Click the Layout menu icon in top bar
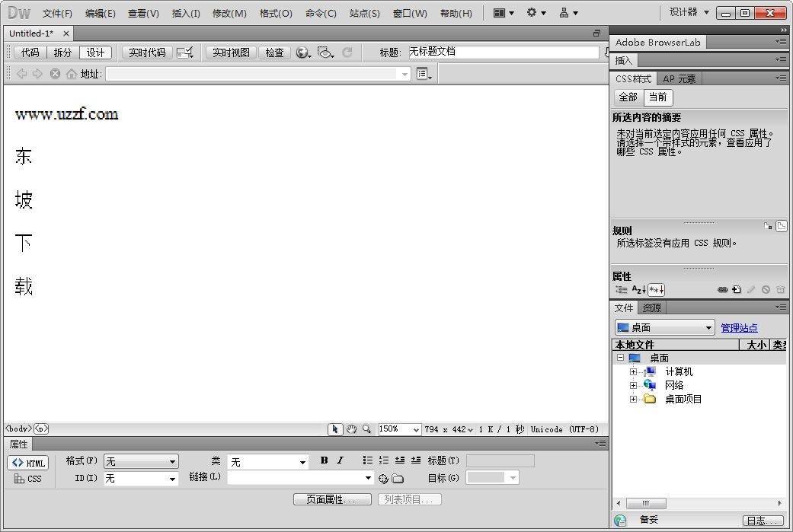The width and height of the screenshot is (793, 532). [x=504, y=13]
